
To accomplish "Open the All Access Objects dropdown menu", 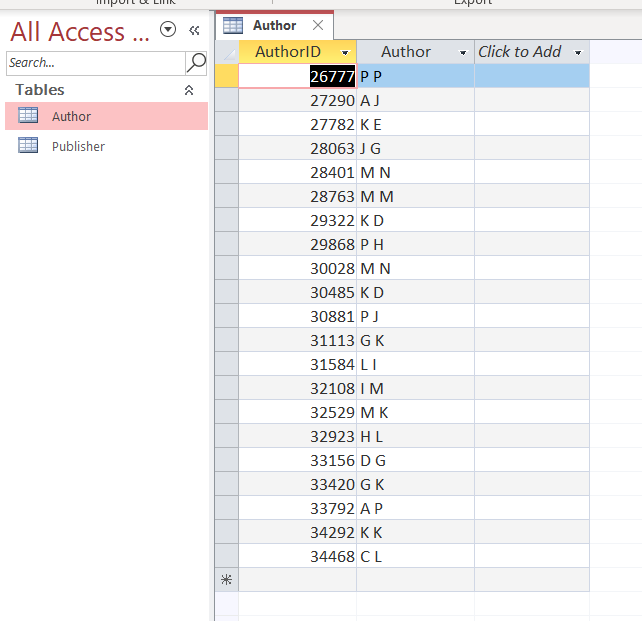I will point(168,31).
